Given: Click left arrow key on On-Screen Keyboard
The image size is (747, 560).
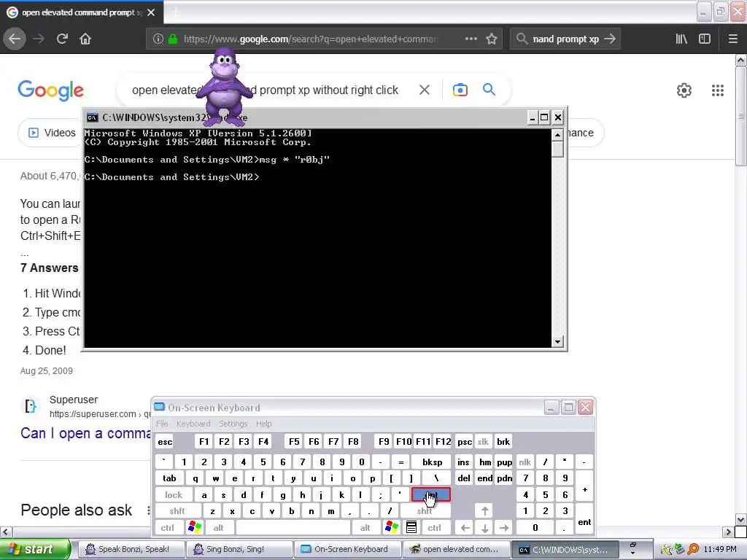Looking at the screenshot, I should [465, 527].
